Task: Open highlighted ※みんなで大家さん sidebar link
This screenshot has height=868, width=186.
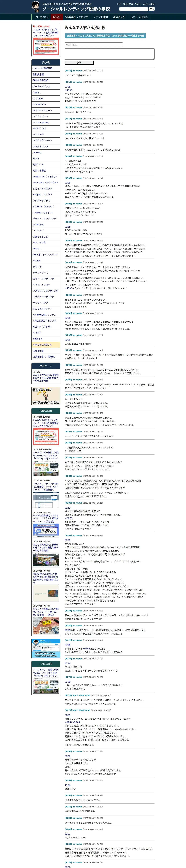Action: click(x=46, y=345)
